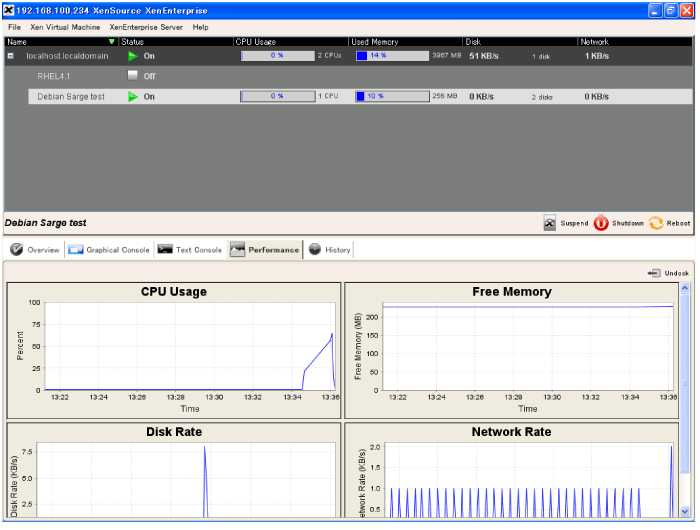Open the XenEnterprise Server menu

[x=146, y=27]
